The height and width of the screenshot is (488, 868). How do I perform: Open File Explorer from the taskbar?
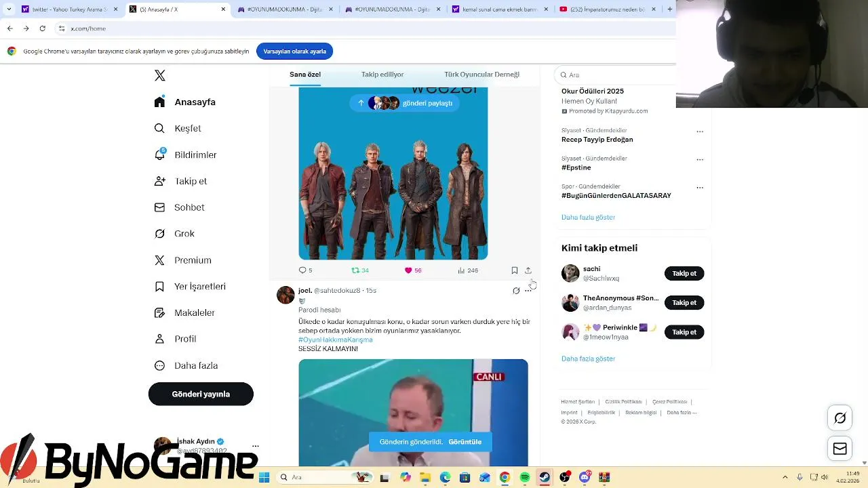[425, 477]
